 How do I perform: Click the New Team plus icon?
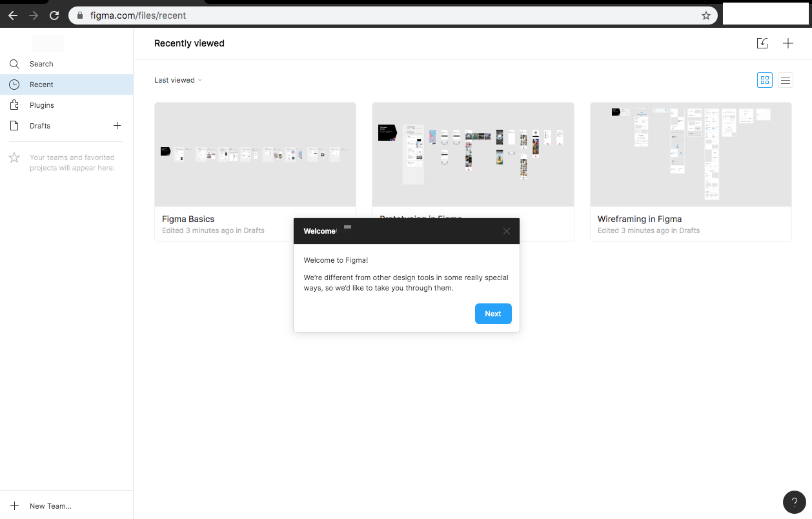(x=14, y=506)
